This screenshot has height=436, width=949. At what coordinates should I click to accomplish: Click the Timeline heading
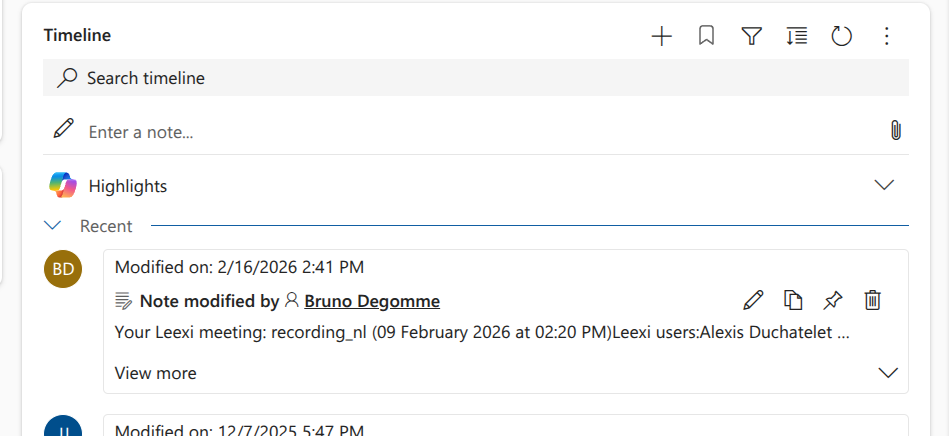pos(77,35)
